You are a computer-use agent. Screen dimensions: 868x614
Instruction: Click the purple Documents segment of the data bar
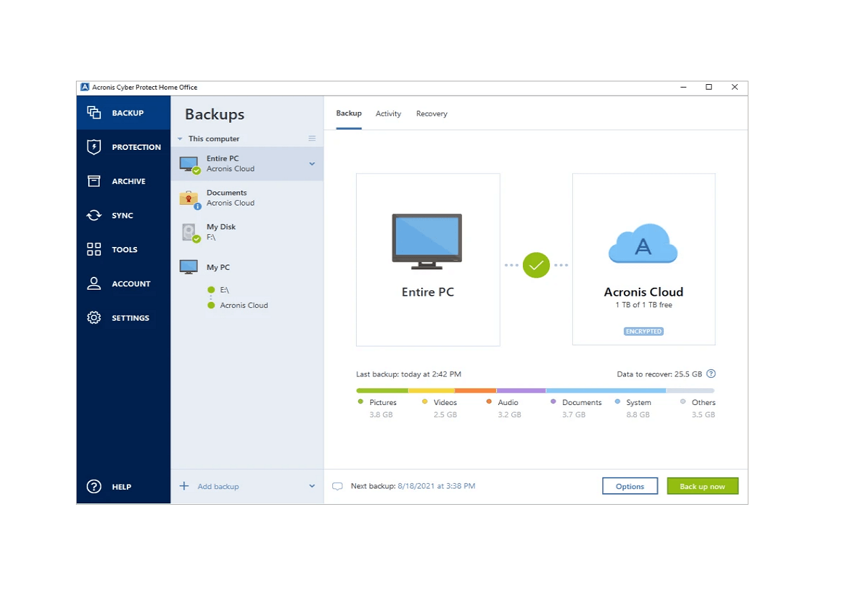pos(521,391)
